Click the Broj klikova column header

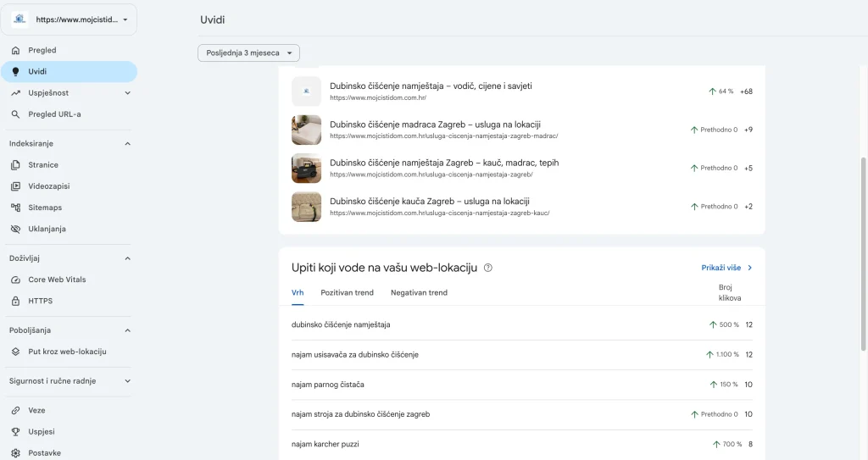pos(729,293)
